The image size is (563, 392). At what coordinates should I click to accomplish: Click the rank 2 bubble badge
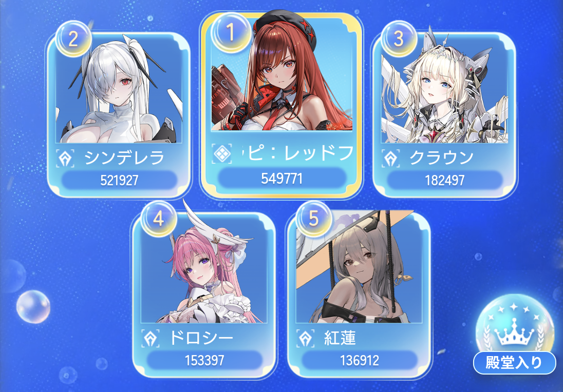pos(73,38)
